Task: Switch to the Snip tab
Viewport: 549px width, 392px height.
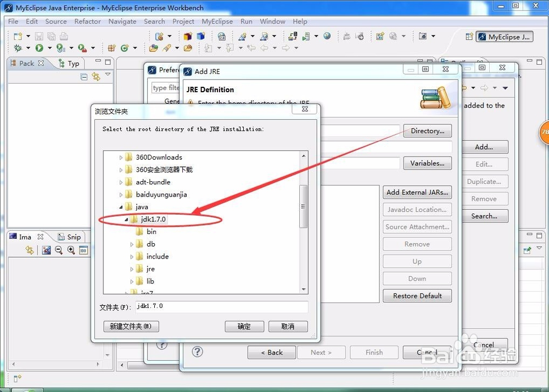Action: pyautogui.click(x=69, y=237)
